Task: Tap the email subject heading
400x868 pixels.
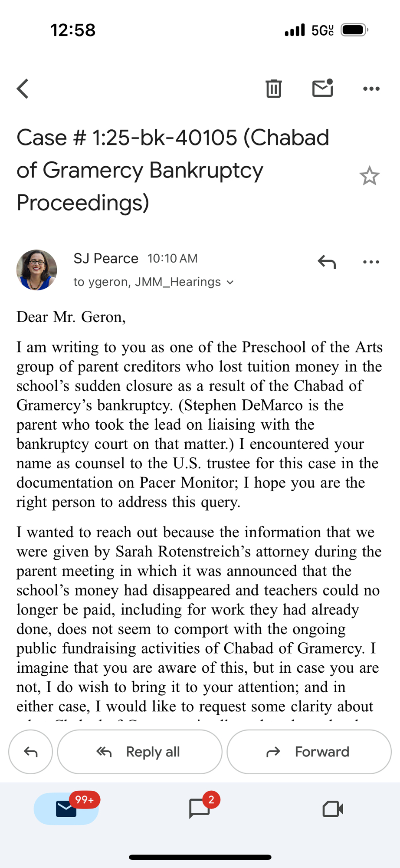Action: coord(174,170)
